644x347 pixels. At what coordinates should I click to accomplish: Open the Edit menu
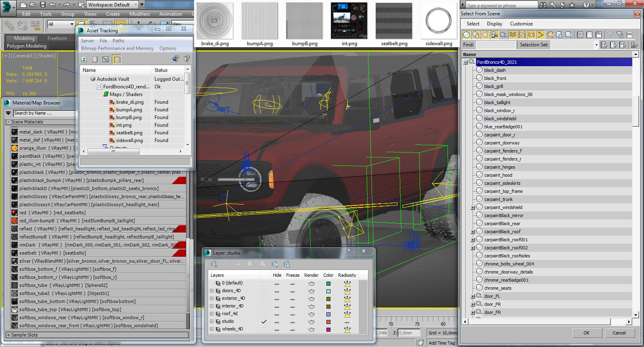26,14
